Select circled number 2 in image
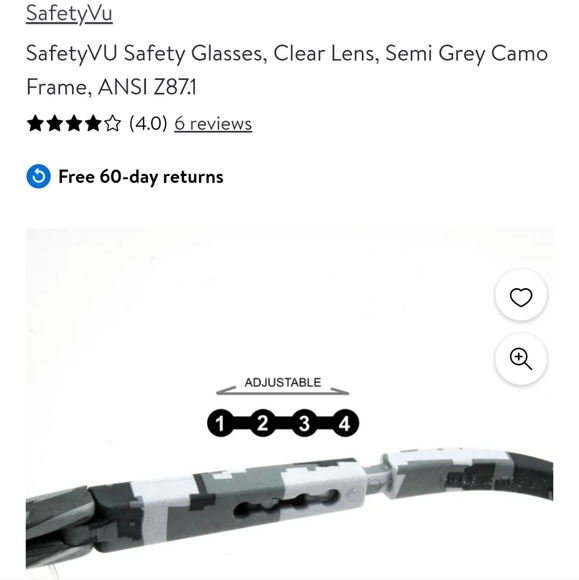579x580 pixels. tap(262, 423)
